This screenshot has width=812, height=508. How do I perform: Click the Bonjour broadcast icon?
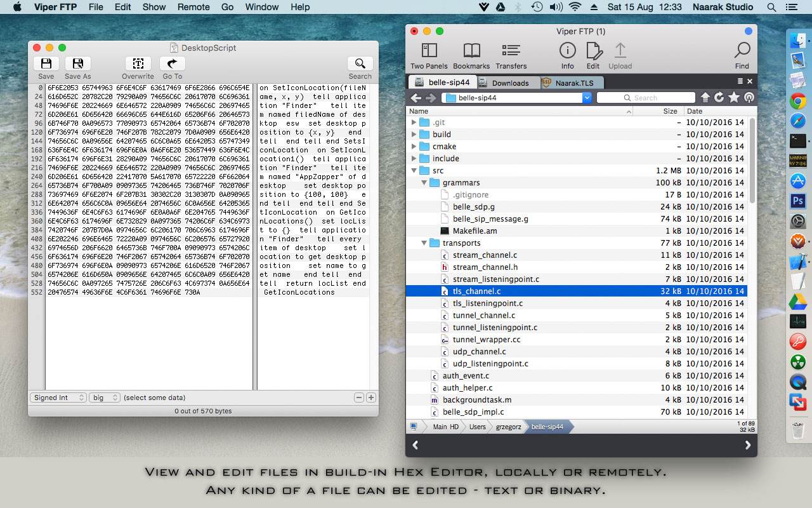click(749, 98)
